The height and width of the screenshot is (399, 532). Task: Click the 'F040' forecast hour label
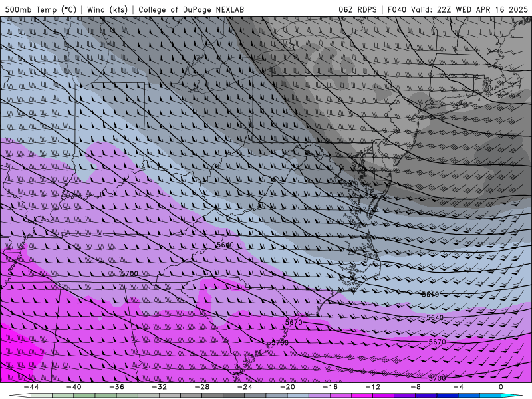[397, 9]
